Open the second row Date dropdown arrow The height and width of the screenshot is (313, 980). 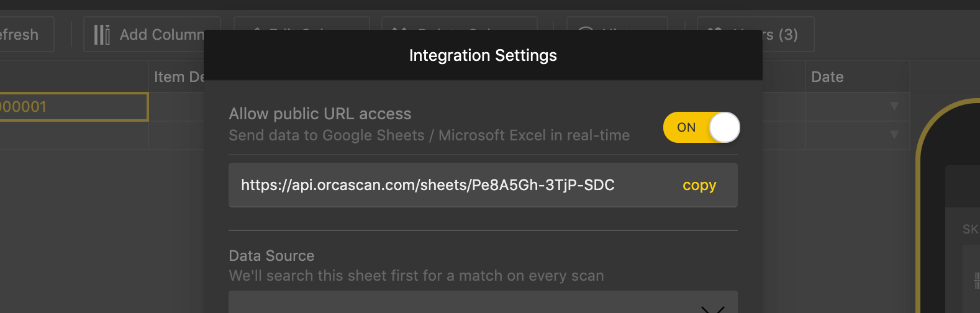[x=894, y=134]
